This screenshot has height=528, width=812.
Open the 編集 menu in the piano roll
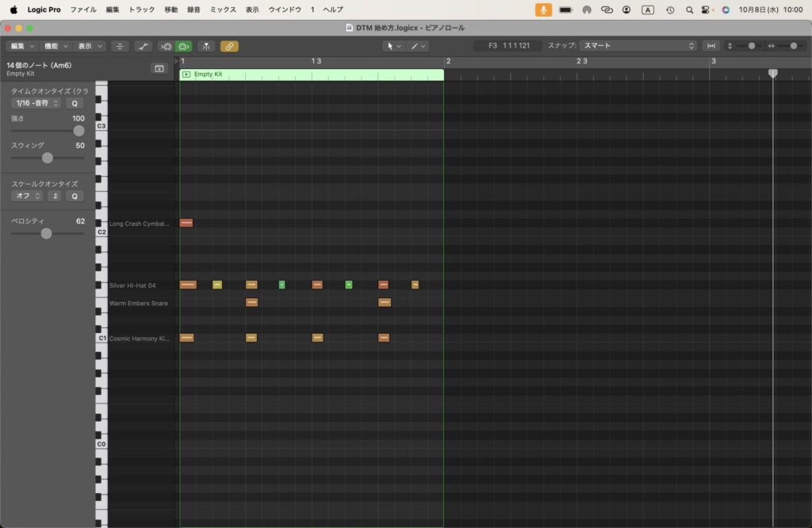click(21, 46)
